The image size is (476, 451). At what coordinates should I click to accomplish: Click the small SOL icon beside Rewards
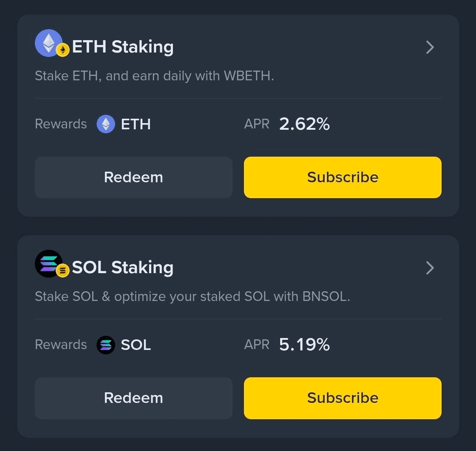click(x=106, y=345)
